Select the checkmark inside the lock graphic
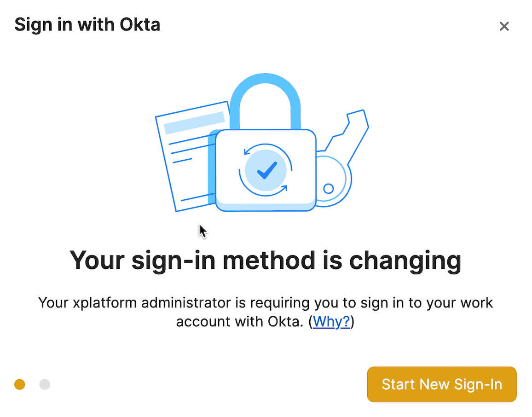This screenshot has height=417, width=532. pyautogui.click(x=266, y=170)
